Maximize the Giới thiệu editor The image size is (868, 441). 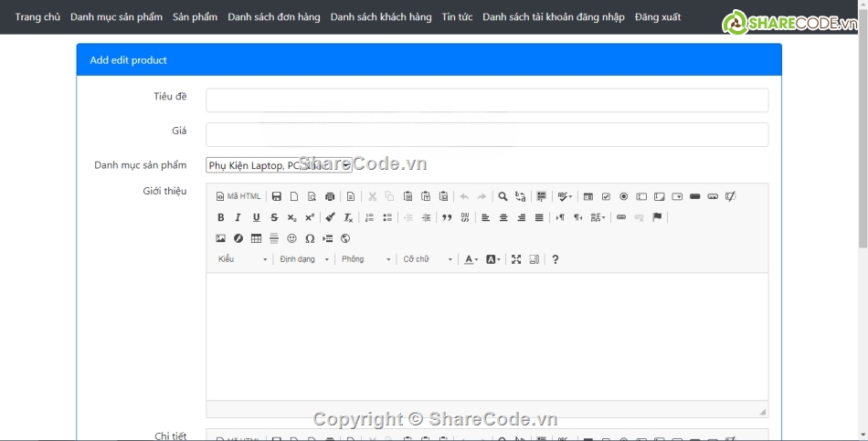(x=516, y=259)
